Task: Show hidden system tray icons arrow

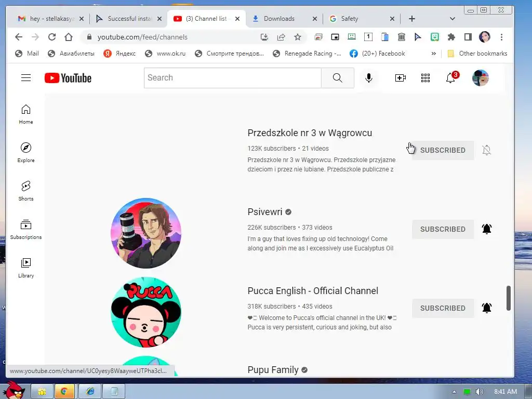Action: [454, 392]
